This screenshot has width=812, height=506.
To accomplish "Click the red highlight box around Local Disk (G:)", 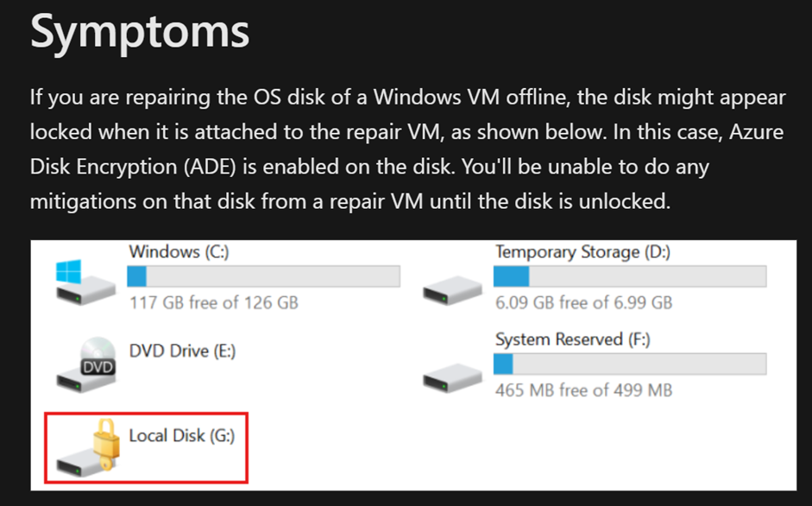I will (x=147, y=414).
